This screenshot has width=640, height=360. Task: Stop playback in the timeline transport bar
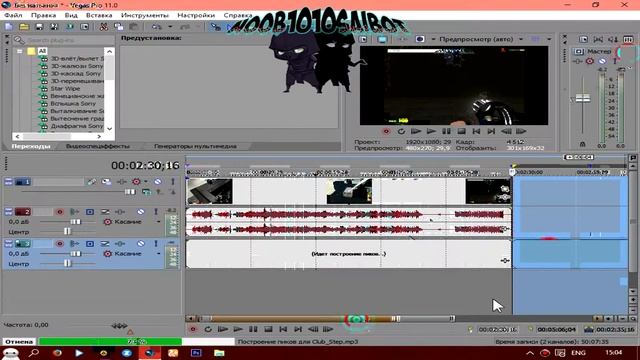268,329
